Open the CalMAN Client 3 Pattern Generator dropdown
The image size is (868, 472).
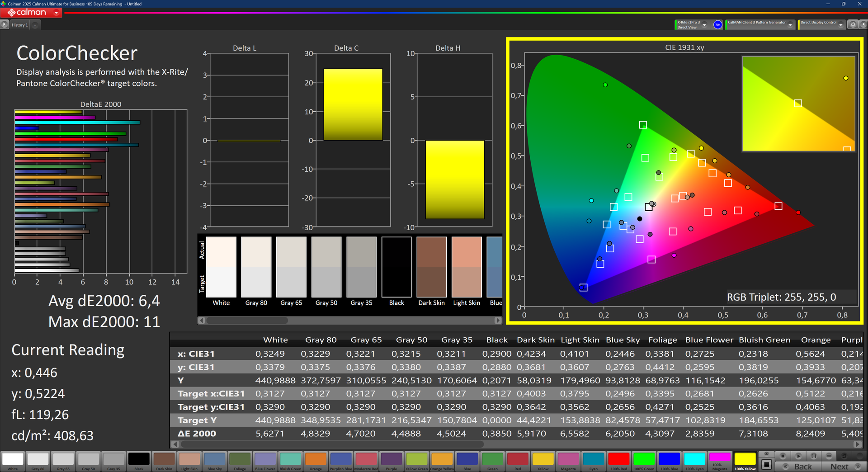(x=790, y=25)
